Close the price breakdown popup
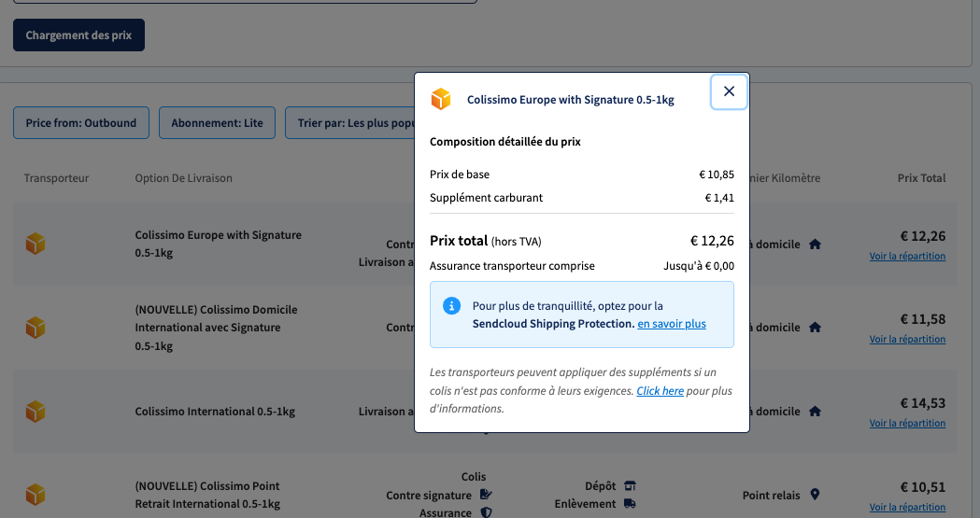Image resolution: width=980 pixels, height=518 pixels. tap(729, 91)
